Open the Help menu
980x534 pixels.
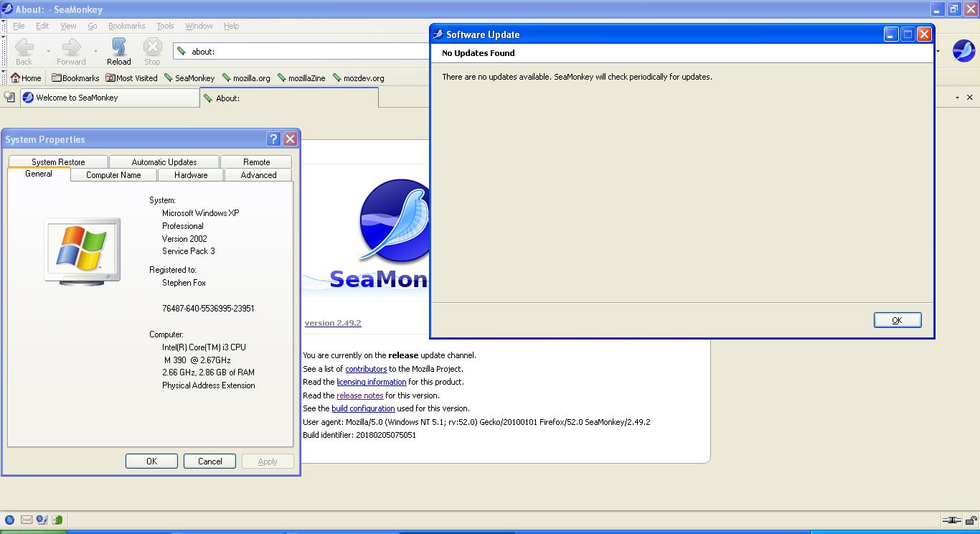[x=231, y=26]
